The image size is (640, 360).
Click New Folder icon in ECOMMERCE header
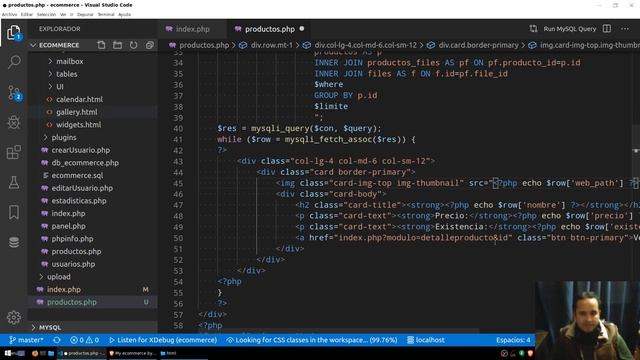pyautogui.click(x=118, y=45)
